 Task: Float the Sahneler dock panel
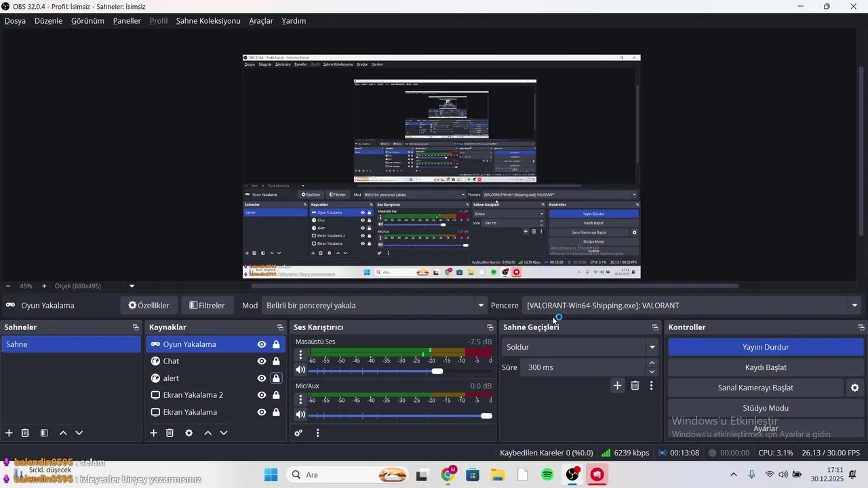click(136, 327)
